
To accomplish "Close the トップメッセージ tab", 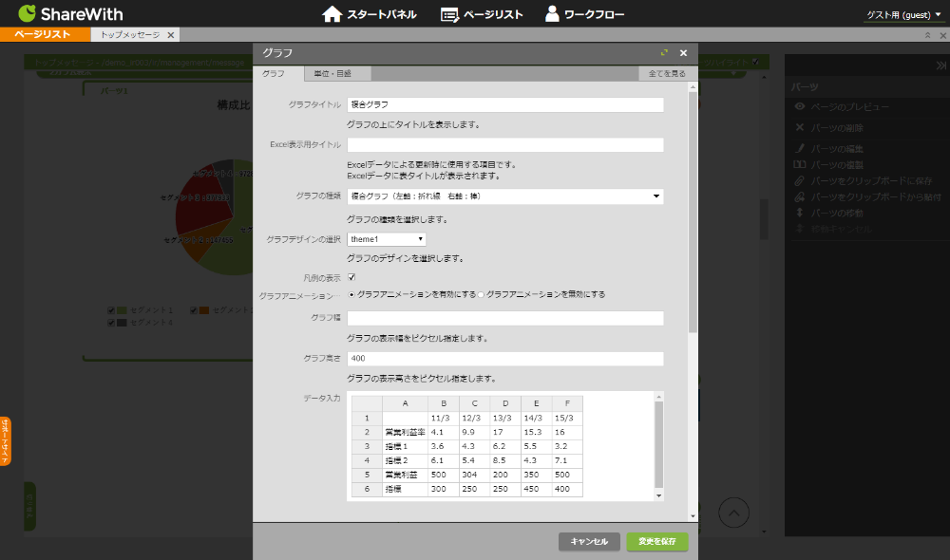I will [170, 34].
